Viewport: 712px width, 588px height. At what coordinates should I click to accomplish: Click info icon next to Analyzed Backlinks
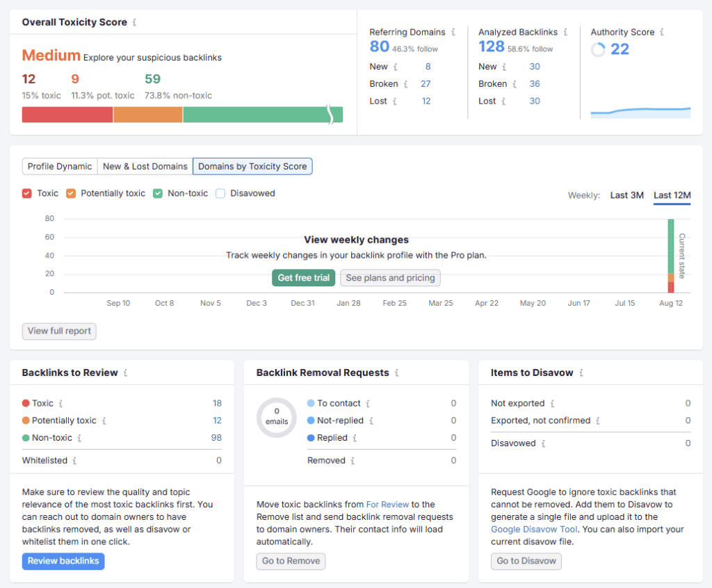565,32
